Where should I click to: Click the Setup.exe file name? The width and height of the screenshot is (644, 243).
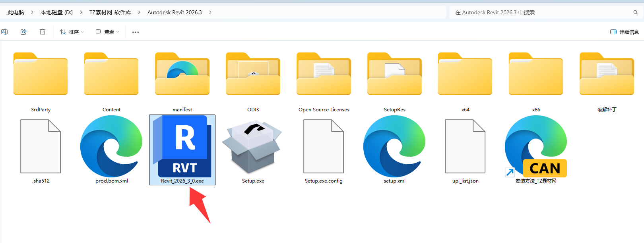pyautogui.click(x=253, y=181)
